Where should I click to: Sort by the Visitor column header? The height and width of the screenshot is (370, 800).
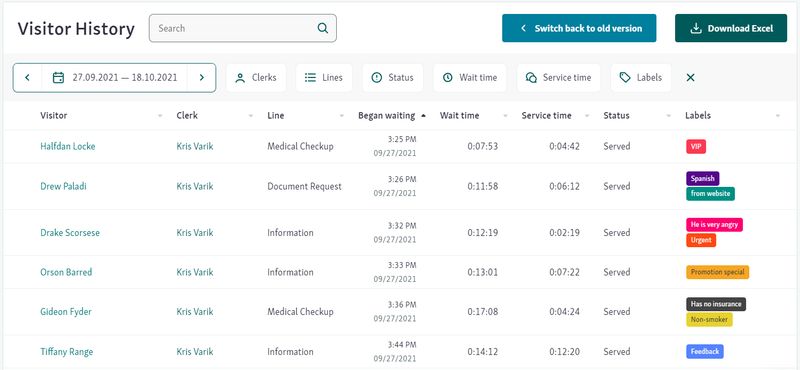tap(54, 115)
